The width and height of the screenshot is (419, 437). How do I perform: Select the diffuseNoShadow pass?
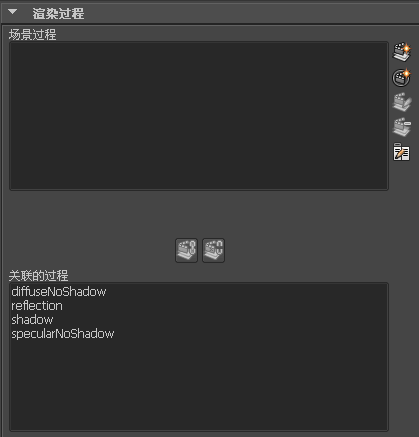click(59, 292)
